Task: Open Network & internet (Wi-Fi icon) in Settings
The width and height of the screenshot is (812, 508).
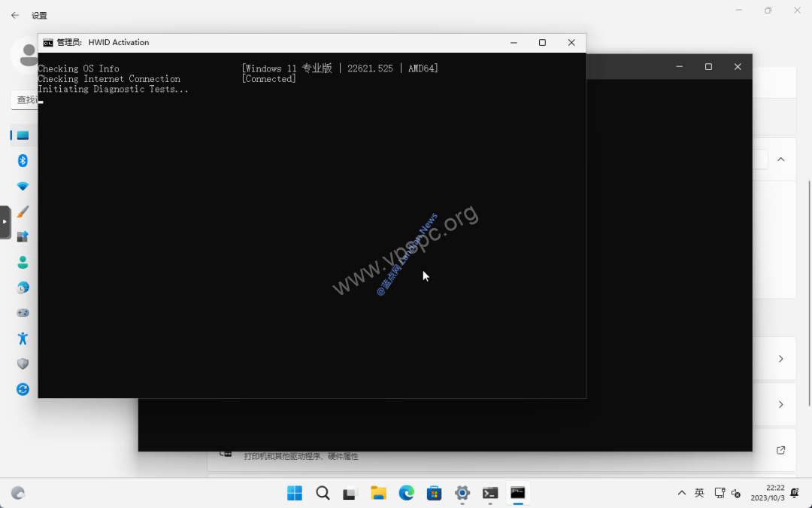Action: 23,186
